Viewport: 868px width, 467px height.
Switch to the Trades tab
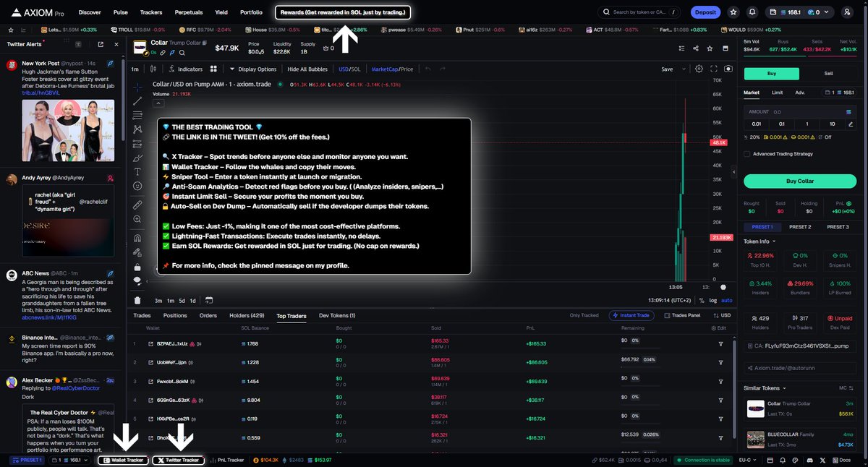click(x=142, y=315)
